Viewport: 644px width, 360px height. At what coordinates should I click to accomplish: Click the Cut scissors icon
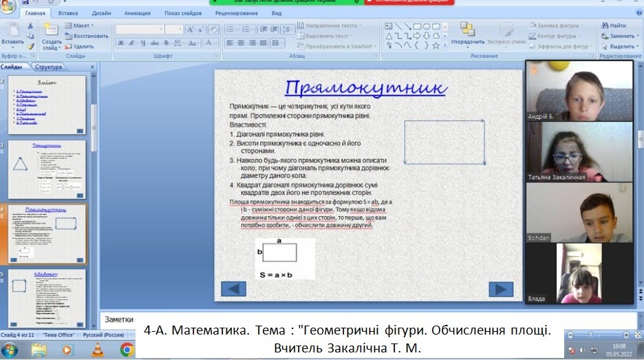coord(30,26)
